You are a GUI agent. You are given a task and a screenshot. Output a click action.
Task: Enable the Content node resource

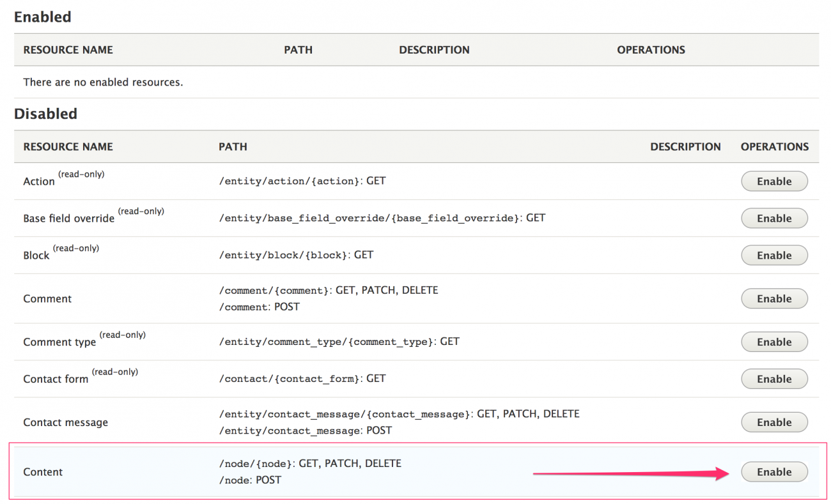(x=774, y=472)
